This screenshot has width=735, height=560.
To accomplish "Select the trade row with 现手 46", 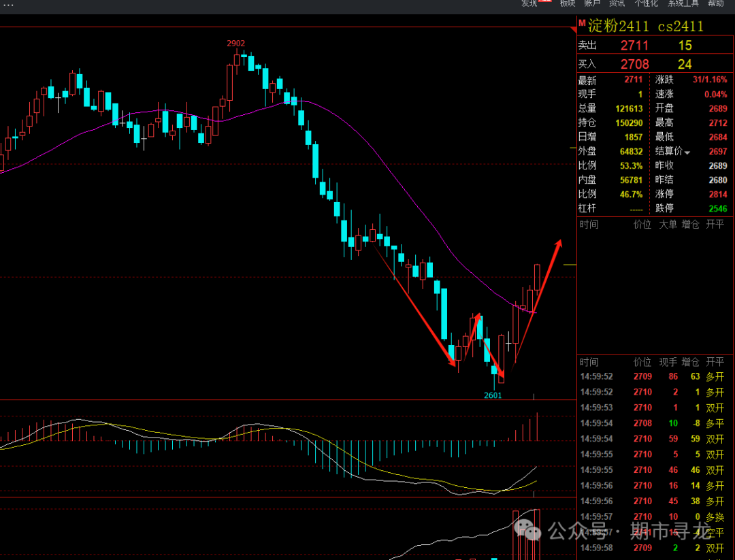I will pos(655,470).
